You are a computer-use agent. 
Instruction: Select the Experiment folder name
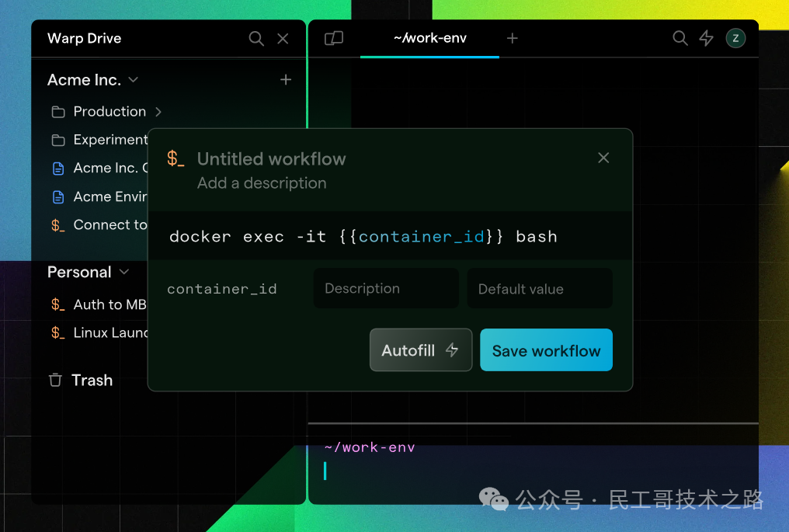(111, 140)
